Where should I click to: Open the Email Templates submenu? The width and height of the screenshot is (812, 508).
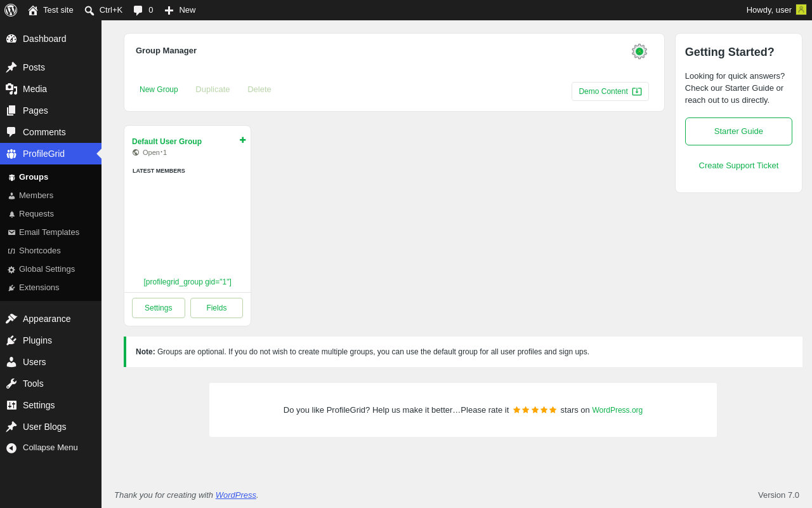49,232
